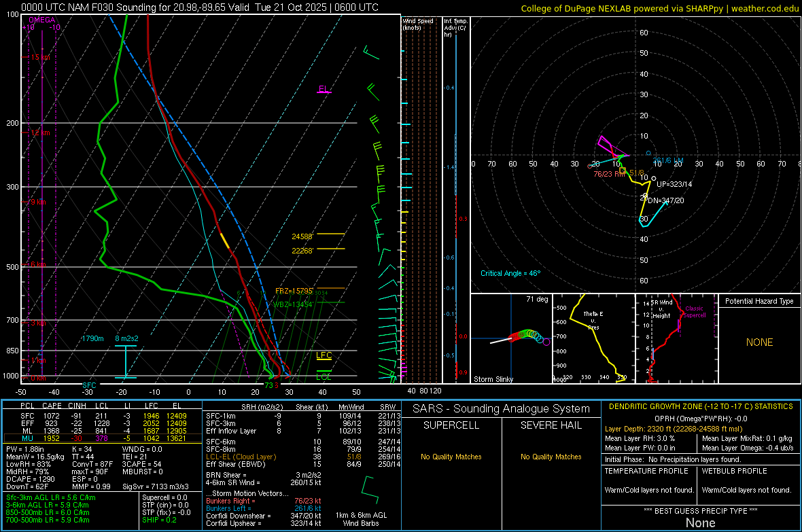
Task: Click the Layer Depth: 2320 ft line
Action: tap(674, 429)
